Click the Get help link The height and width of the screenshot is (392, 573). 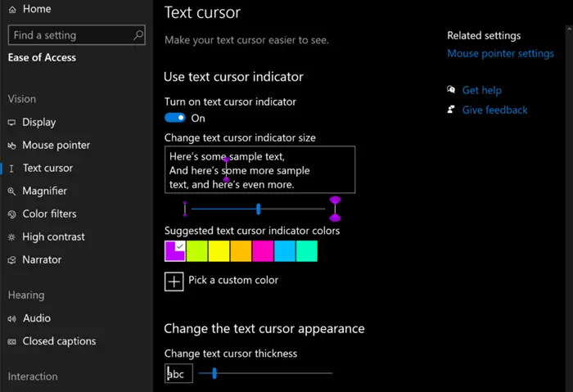(481, 90)
